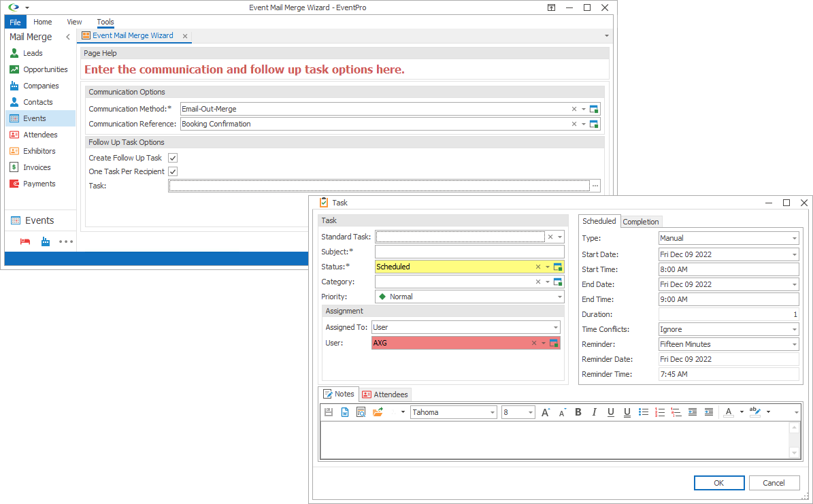813x504 pixels.
Task: Expand the Assigned To dropdown
Action: (x=555, y=328)
